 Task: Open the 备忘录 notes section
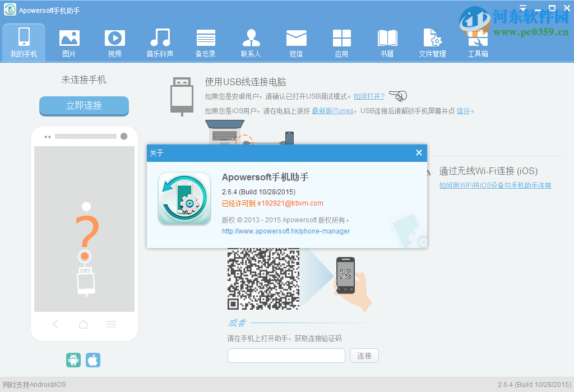pyautogui.click(x=206, y=42)
